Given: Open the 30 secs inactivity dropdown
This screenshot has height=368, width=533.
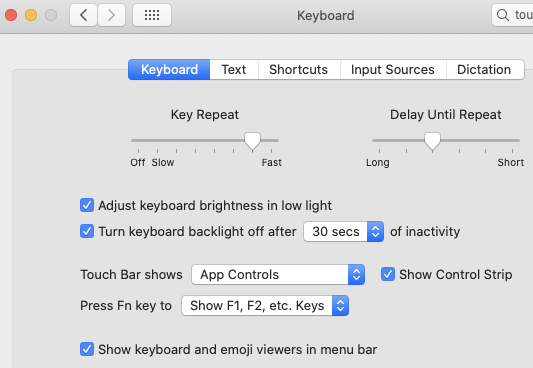Looking at the screenshot, I should [x=344, y=231].
